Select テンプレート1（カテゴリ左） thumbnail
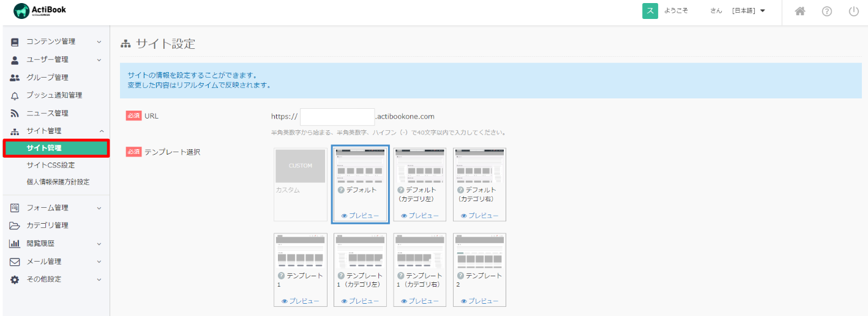The height and width of the screenshot is (316, 868). pyautogui.click(x=360, y=251)
